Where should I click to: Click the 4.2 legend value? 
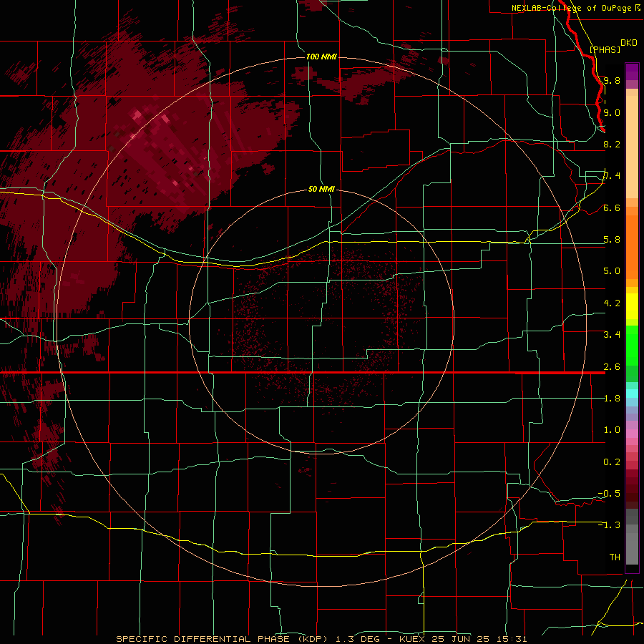pos(612,303)
